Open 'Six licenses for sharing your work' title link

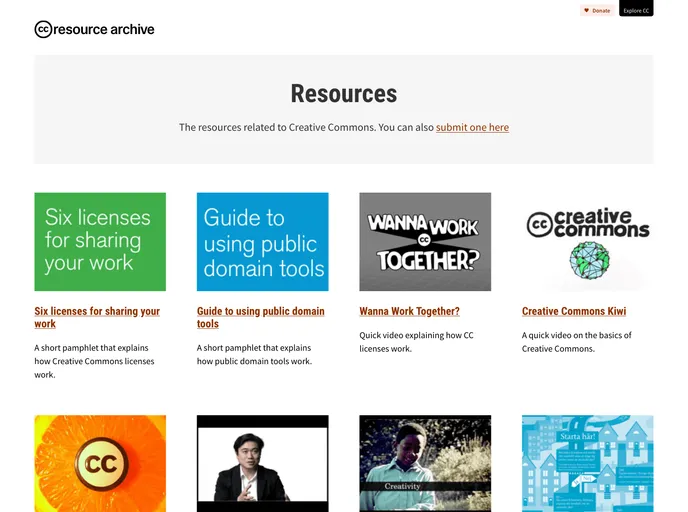click(97, 317)
